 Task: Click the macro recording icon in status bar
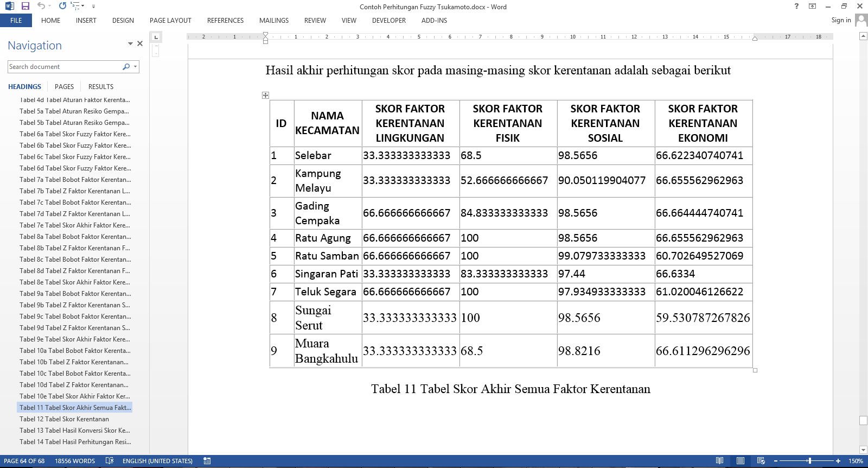(x=207, y=461)
